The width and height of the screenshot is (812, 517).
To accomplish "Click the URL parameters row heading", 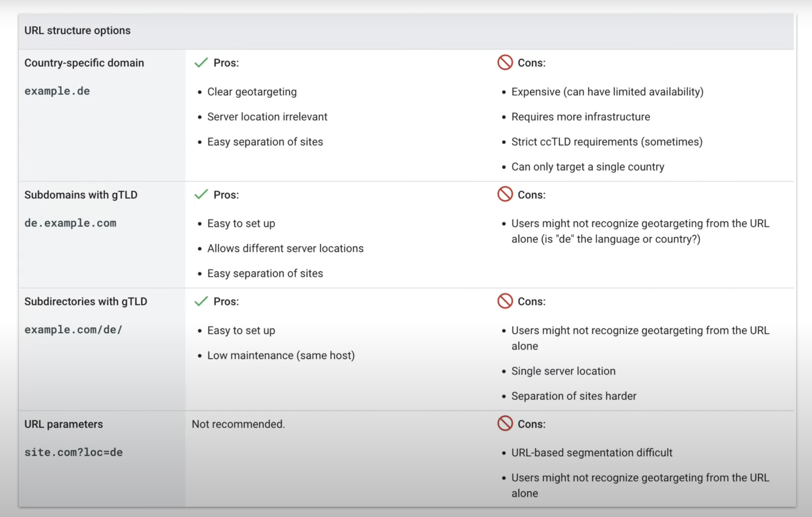I will 63,424.
